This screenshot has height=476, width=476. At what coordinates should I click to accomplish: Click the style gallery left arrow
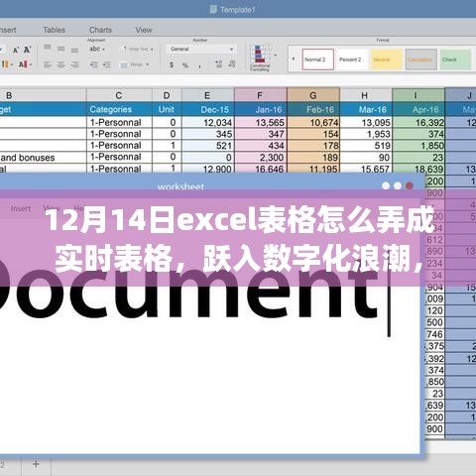point(293,59)
